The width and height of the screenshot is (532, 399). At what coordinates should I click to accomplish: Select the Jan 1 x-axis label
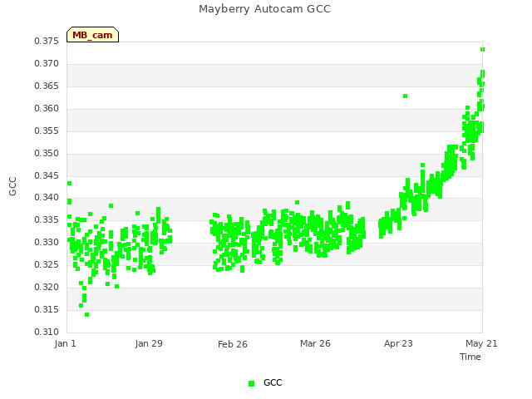tap(65, 343)
